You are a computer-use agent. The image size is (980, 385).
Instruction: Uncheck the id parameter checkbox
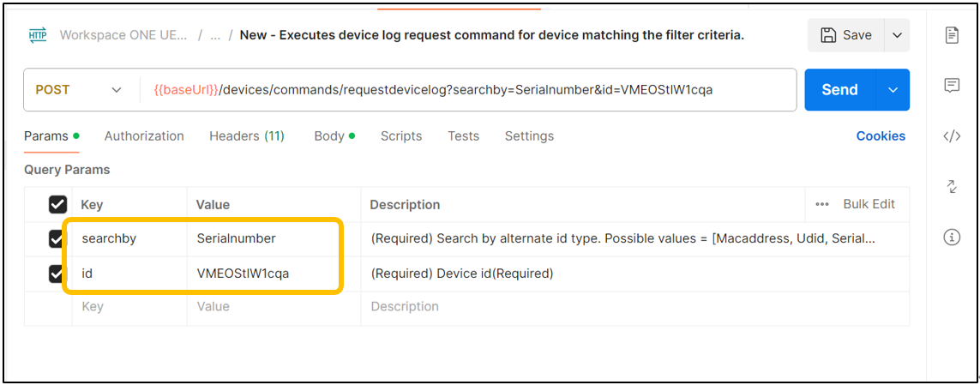click(57, 274)
